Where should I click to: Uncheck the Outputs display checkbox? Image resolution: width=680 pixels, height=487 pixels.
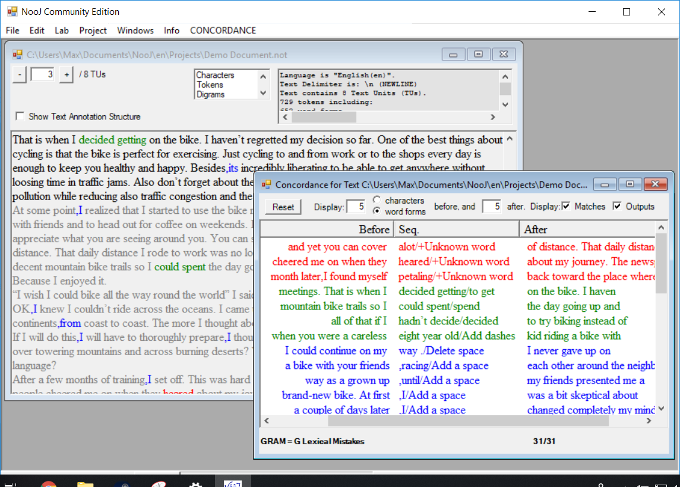click(618, 206)
